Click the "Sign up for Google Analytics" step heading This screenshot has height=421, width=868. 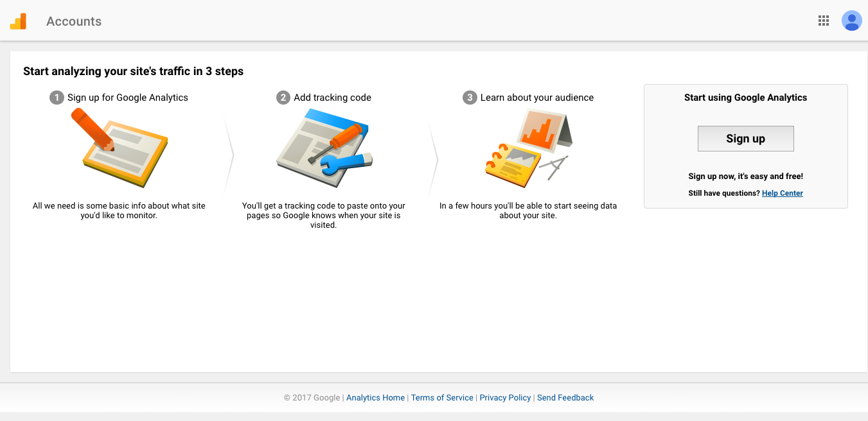point(128,98)
